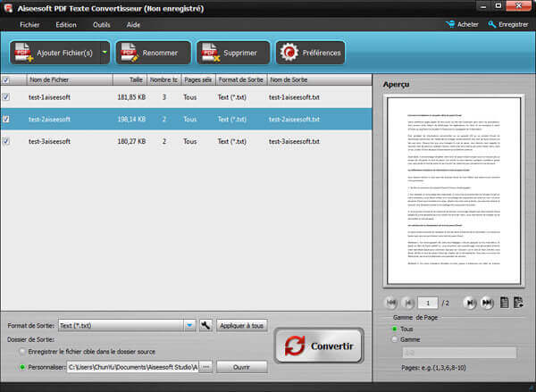Open Préférences from the toolbar

pos(310,53)
